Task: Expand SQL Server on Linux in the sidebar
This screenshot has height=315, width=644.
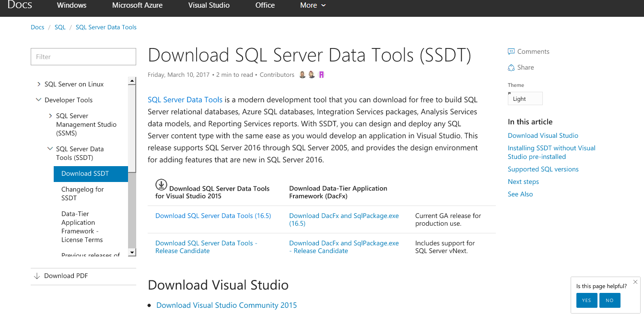Action: pos(39,84)
